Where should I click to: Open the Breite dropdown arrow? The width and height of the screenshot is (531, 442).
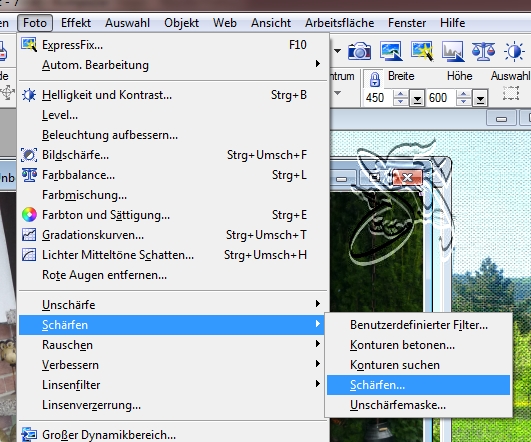coord(417,98)
